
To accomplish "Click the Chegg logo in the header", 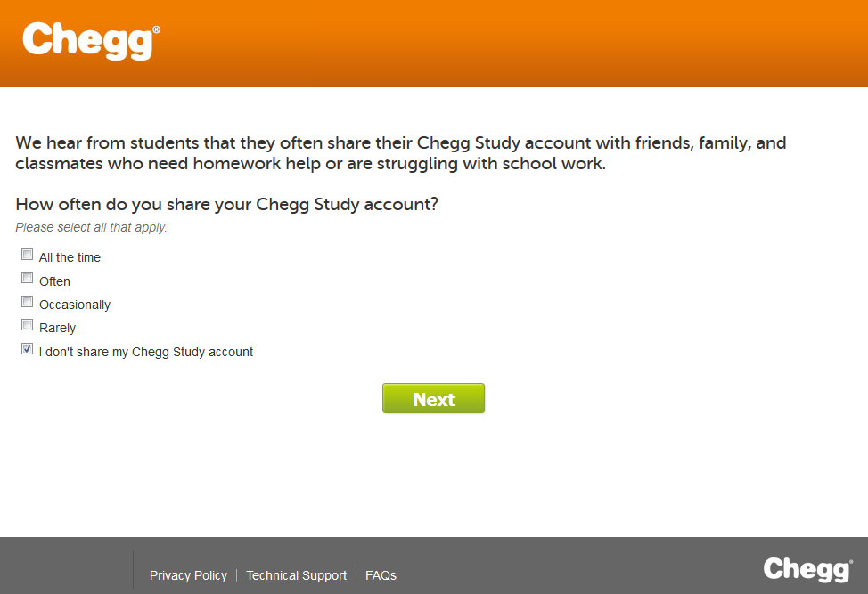I will [88, 39].
